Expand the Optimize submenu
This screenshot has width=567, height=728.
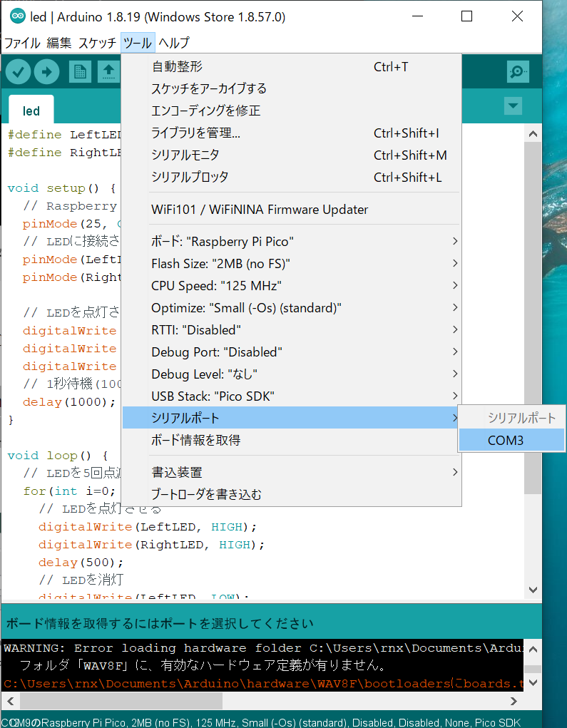coord(292,308)
